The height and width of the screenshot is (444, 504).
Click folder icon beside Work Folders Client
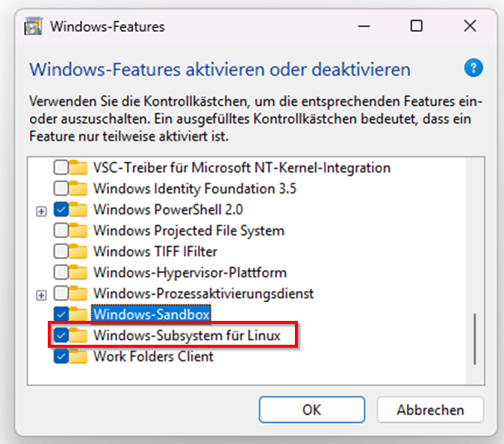78,356
